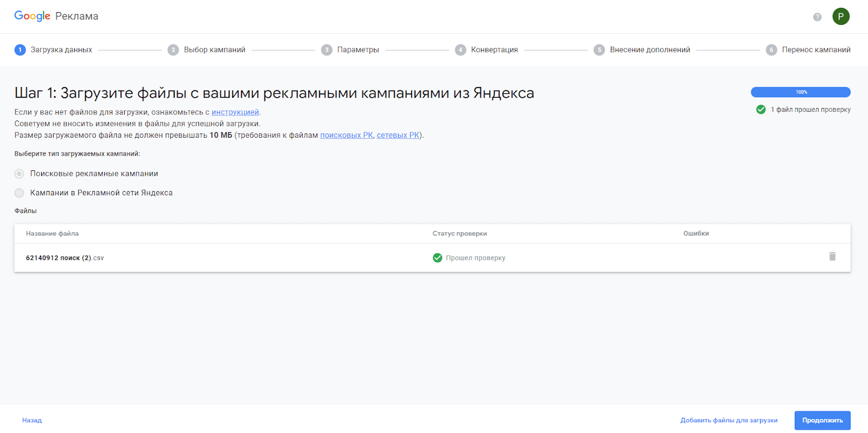Click the Название файла column header

click(52, 234)
